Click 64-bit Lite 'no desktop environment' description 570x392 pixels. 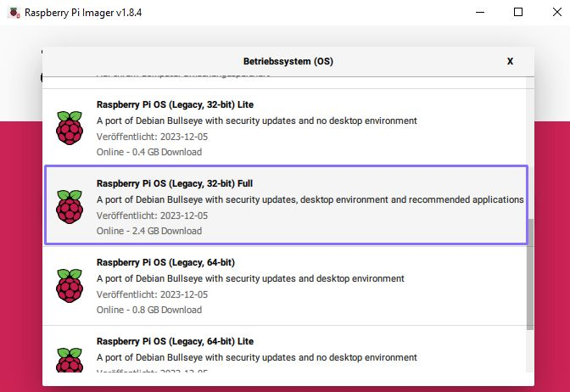coord(257,357)
